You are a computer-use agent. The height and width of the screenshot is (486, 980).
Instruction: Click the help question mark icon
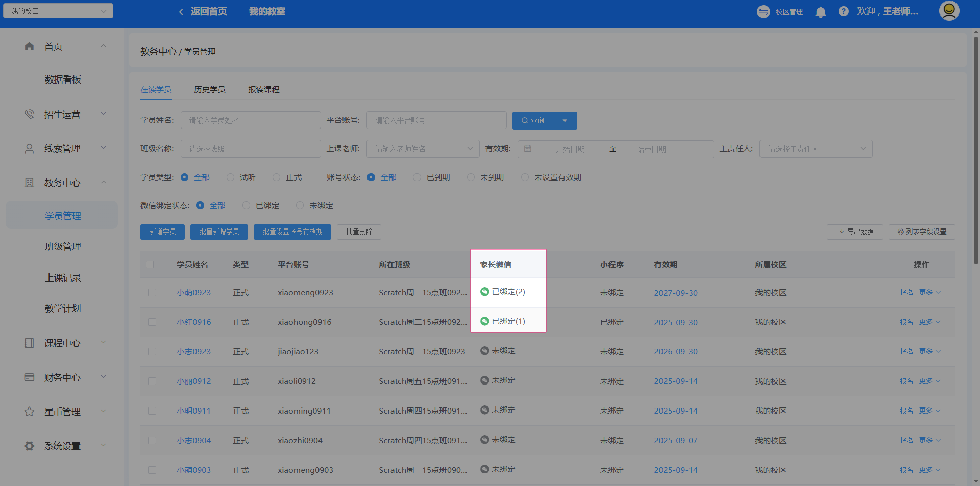point(843,11)
